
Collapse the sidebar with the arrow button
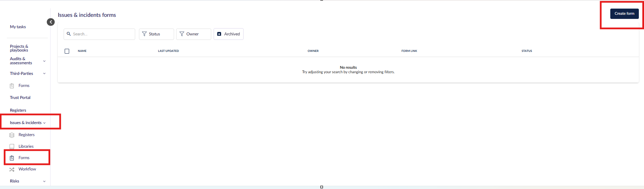tap(51, 22)
